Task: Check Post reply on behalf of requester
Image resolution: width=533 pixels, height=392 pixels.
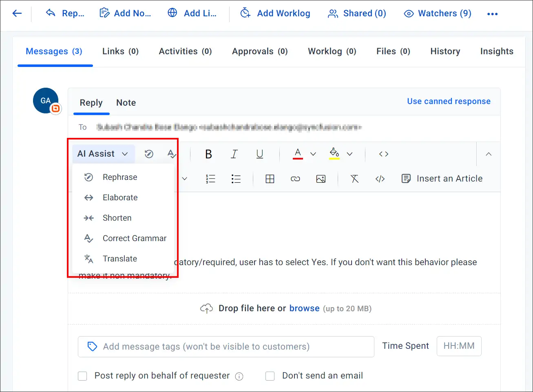Action: click(82, 376)
